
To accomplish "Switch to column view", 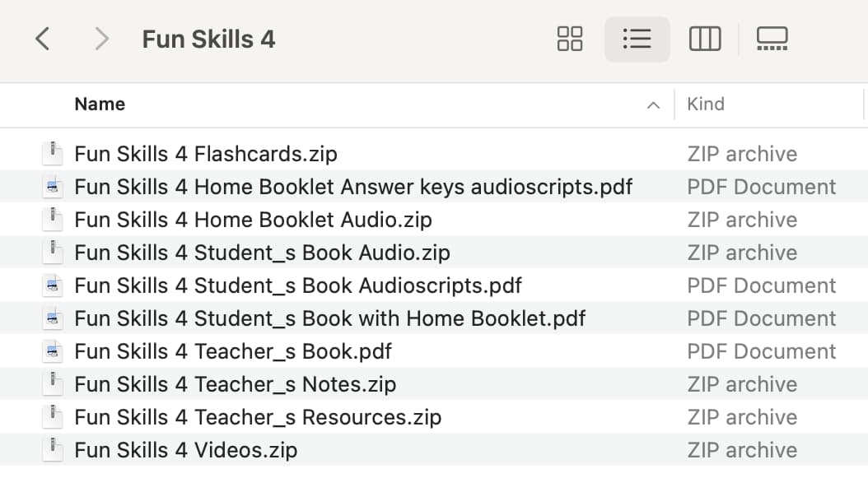I will click(x=705, y=39).
